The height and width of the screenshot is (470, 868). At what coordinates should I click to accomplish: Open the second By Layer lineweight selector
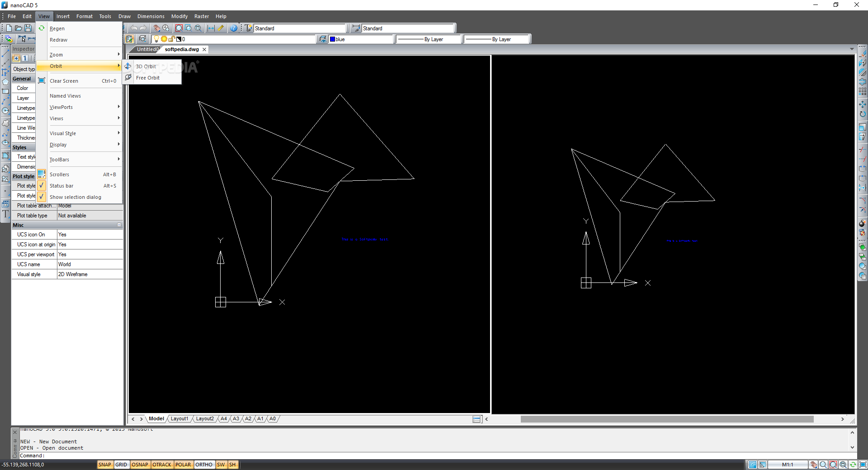496,39
